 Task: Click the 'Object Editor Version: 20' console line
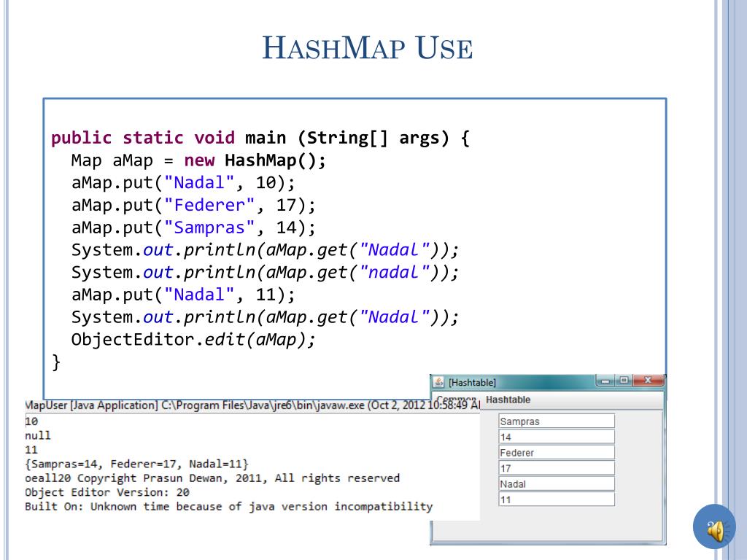coord(107,492)
